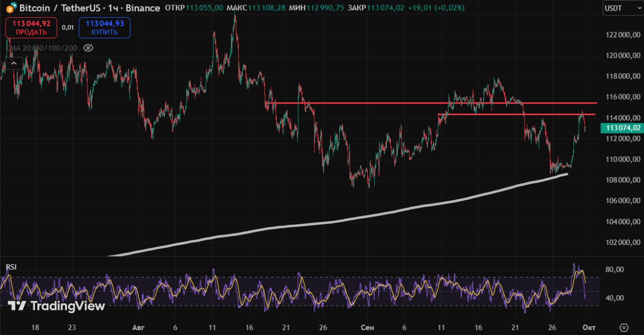Open chart settings hexagon gear icon

point(624,327)
